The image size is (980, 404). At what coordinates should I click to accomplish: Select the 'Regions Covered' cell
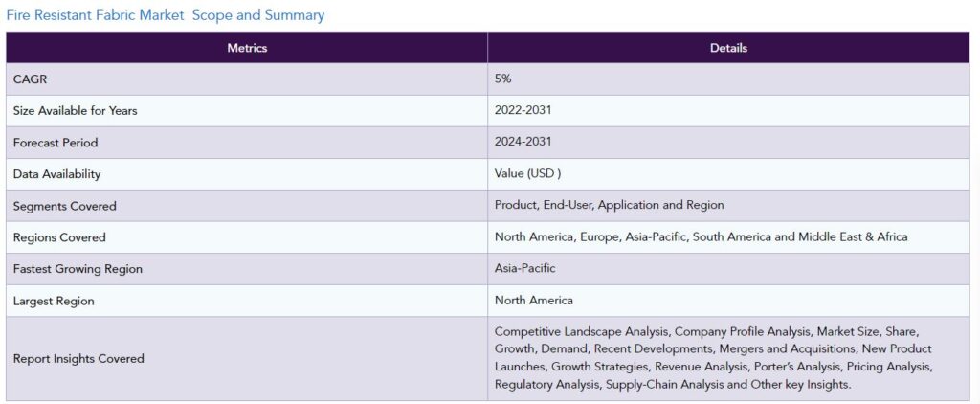coord(247,237)
